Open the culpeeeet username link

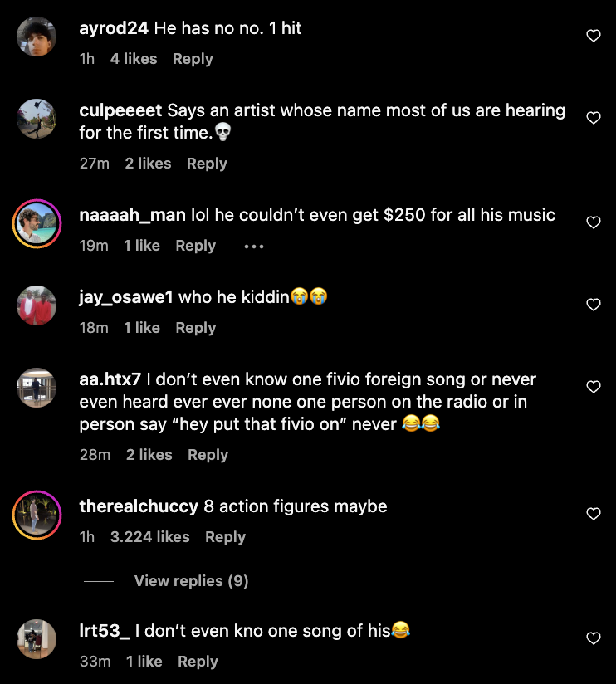coord(120,110)
